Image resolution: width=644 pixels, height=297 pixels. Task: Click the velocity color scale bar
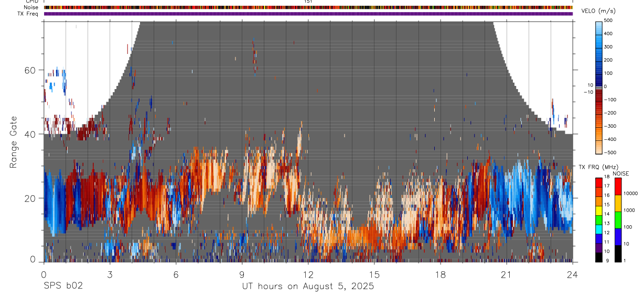(x=599, y=87)
